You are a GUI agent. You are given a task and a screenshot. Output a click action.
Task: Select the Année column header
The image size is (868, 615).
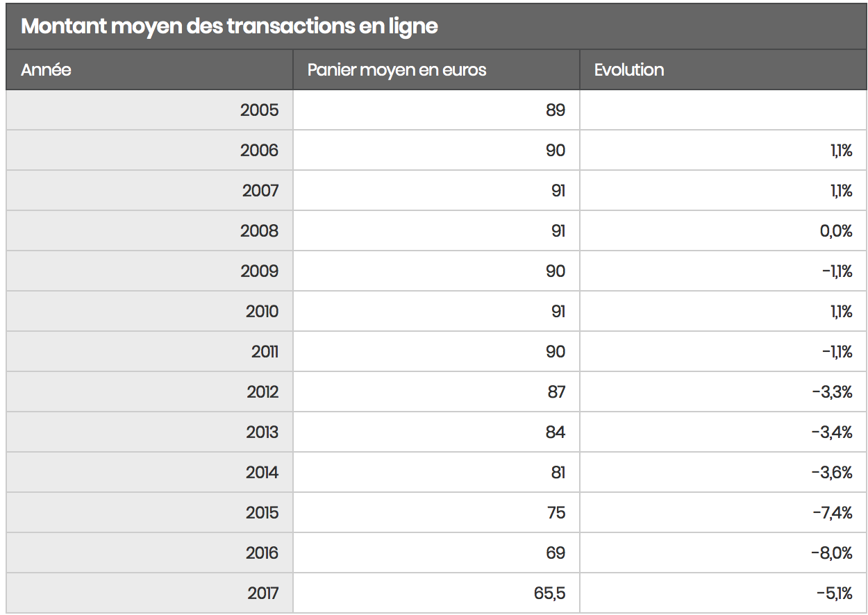point(149,69)
